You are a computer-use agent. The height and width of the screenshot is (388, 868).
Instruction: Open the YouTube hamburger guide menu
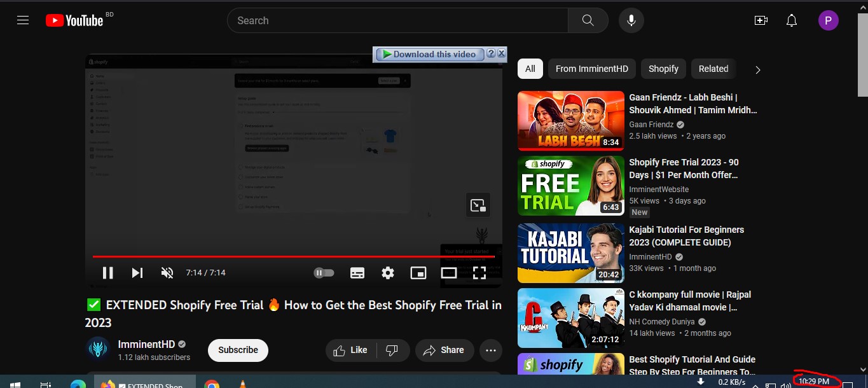pyautogui.click(x=23, y=20)
